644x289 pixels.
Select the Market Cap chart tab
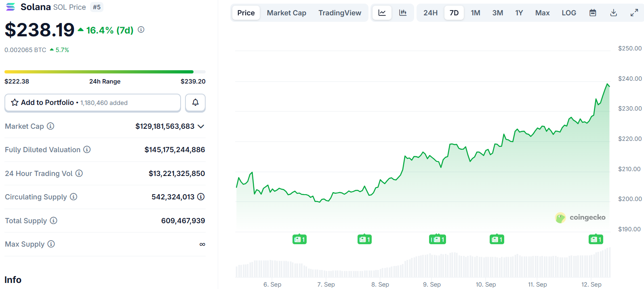(286, 13)
